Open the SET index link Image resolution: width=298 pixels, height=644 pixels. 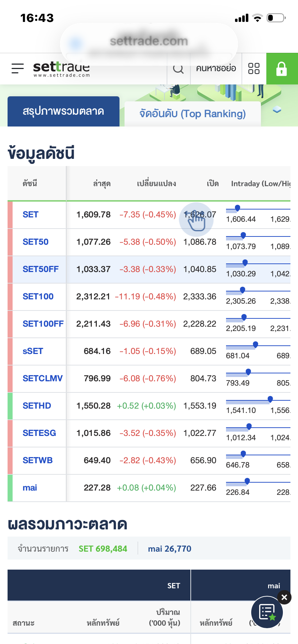click(x=31, y=215)
